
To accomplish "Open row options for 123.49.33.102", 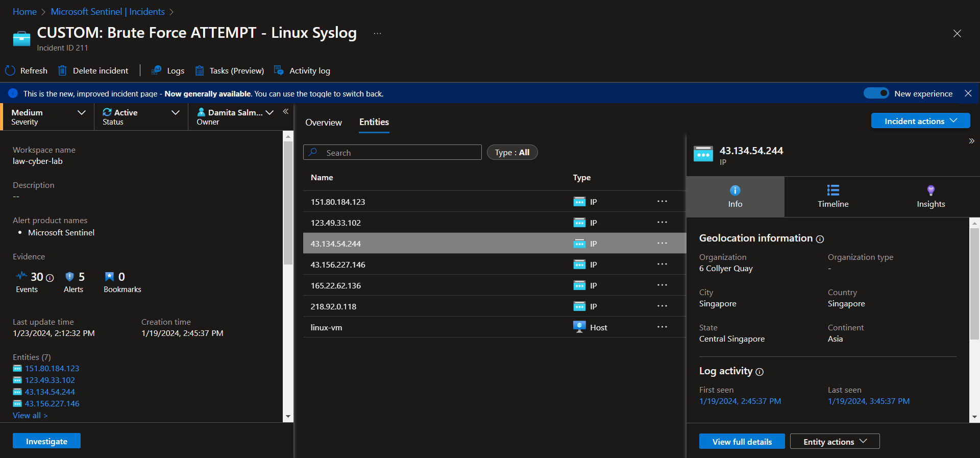I will click(662, 222).
